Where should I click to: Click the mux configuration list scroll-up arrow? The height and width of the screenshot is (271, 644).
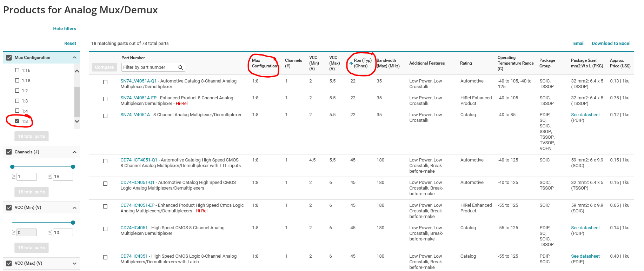[x=77, y=71]
